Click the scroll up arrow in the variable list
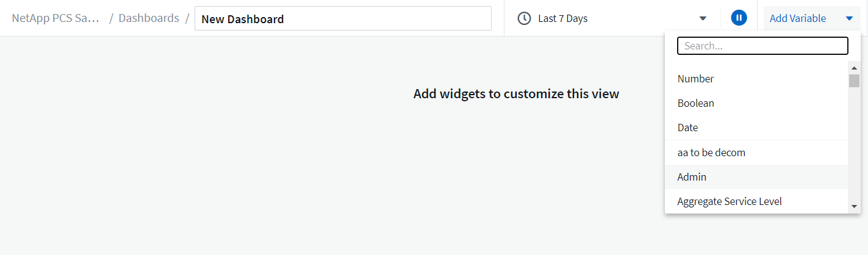868x255 pixels. (x=854, y=68)
